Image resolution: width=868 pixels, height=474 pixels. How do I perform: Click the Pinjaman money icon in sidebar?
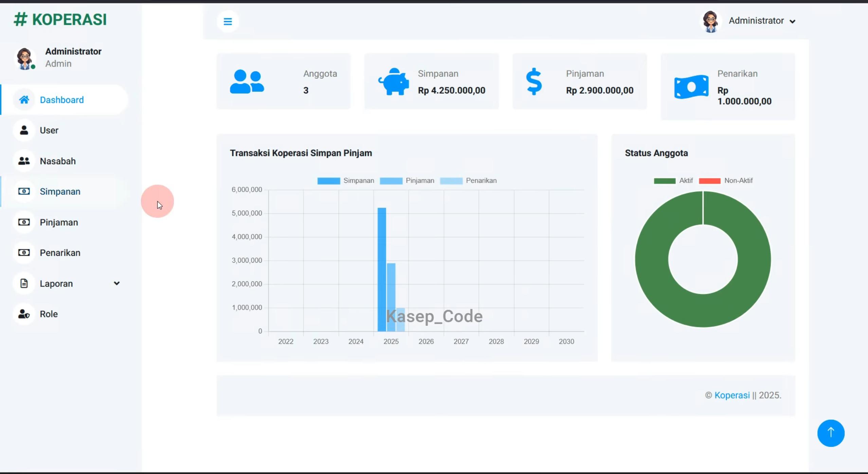pyautogui.click(x=24, y=222)
